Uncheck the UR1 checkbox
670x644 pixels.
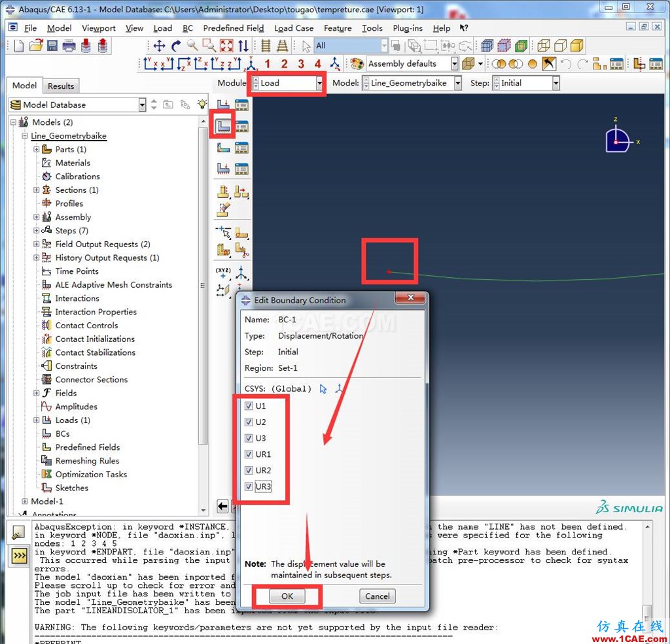tap(249, 454)
